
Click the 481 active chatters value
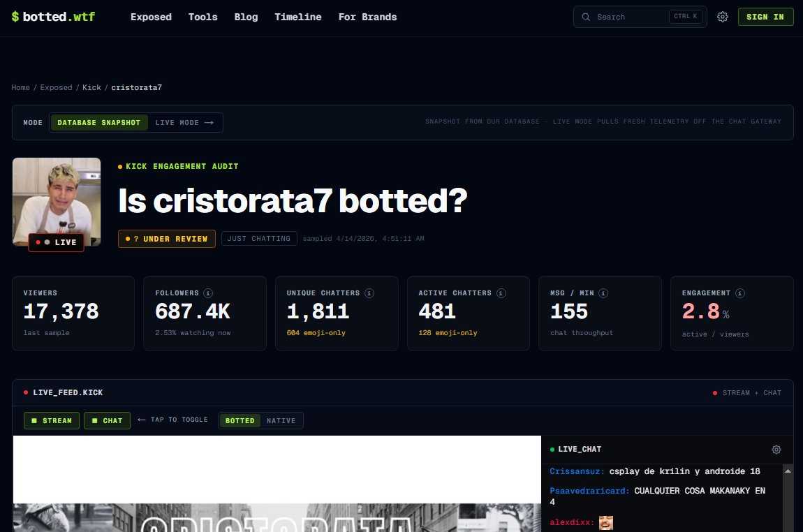437,311
